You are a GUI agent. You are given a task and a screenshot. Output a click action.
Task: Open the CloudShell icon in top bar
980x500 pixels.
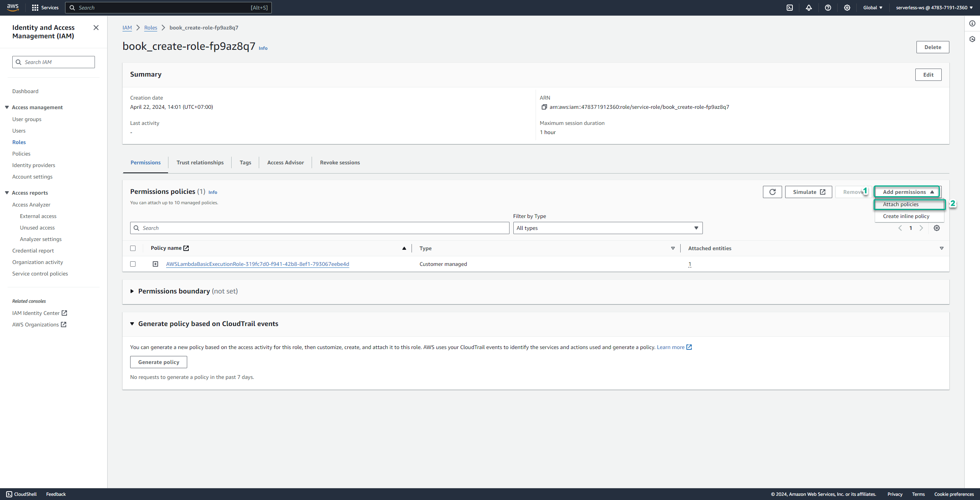[790, 8]
